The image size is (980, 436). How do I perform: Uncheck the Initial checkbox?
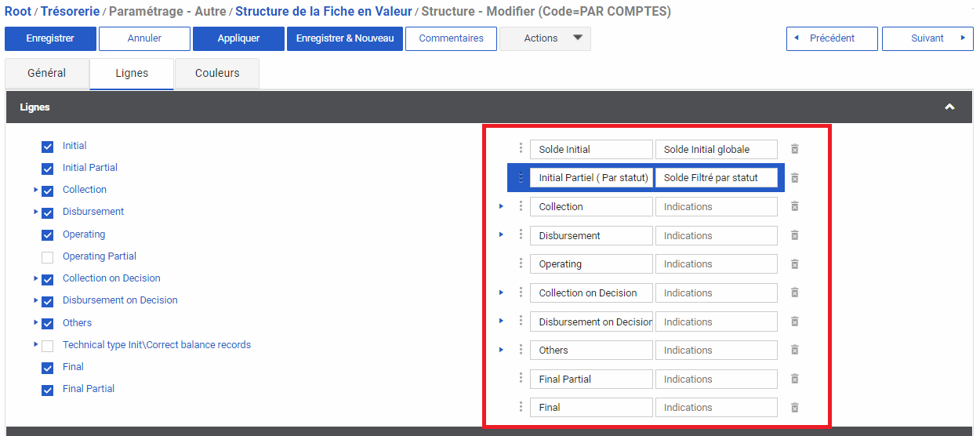pos(48,147)
